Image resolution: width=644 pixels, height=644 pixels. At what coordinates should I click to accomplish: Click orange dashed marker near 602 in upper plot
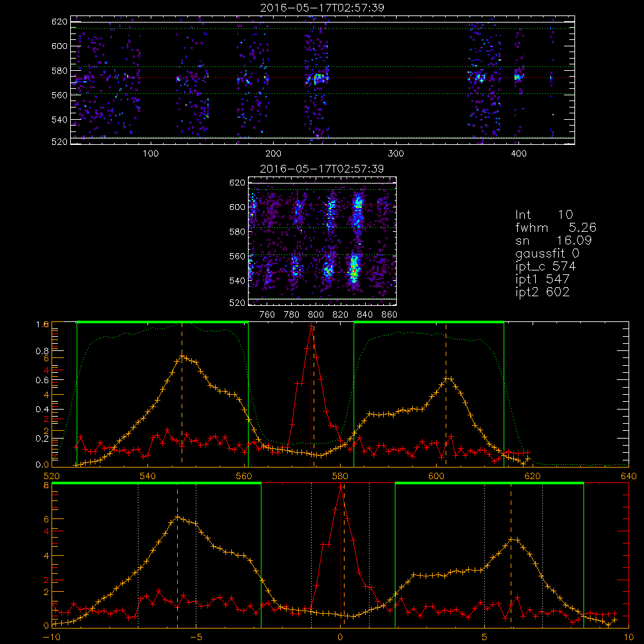tap(446, 394)
